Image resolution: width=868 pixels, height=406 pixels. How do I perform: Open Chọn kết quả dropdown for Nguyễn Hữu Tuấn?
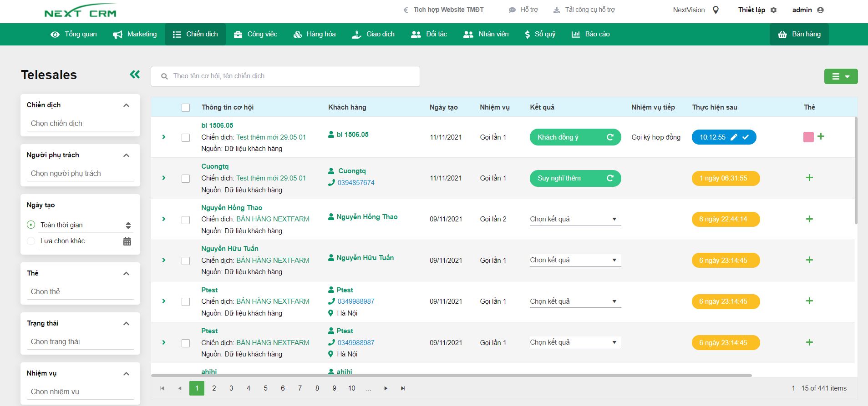(x=575, y=260)
